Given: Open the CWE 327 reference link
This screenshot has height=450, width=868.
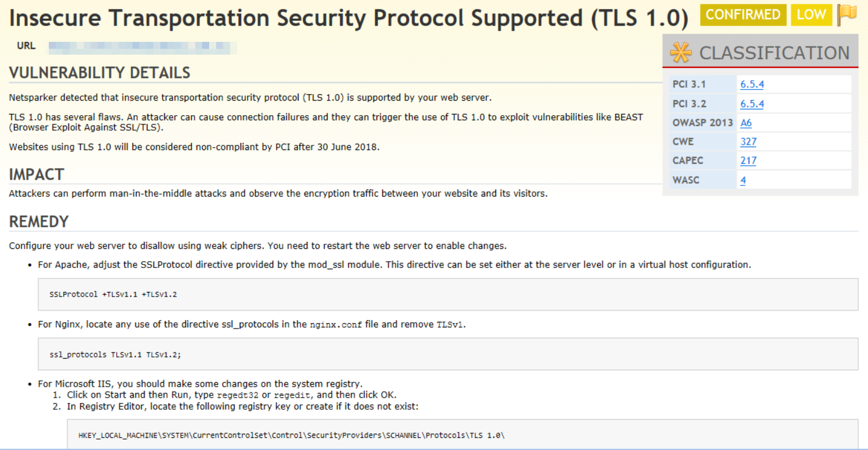Looking at the screenshot, I should (x=748, y=141).
